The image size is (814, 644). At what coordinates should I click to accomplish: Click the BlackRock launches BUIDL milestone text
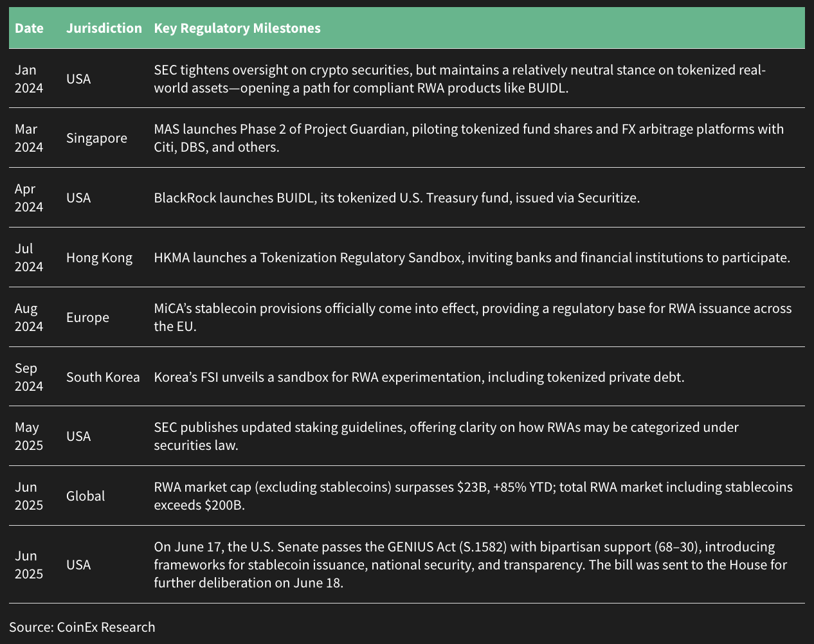point(397,198)
